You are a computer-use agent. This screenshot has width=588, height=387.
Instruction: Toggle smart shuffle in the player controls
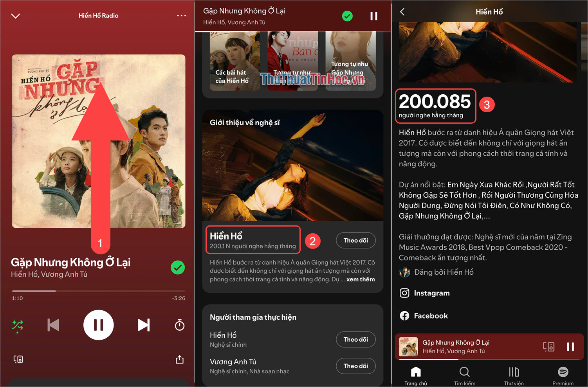pyautogui.click(x=18, y=326)
